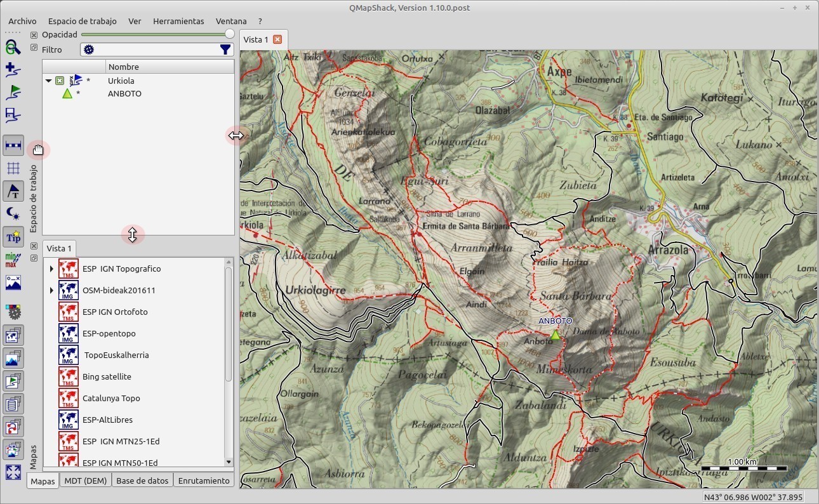Switch to the Enrutamiento tab

(204, 481)
